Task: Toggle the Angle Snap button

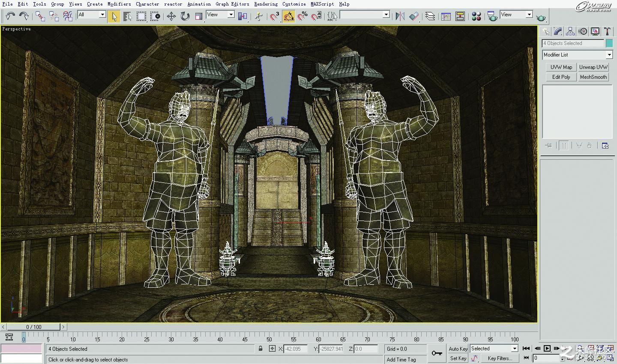Action: 289,16
